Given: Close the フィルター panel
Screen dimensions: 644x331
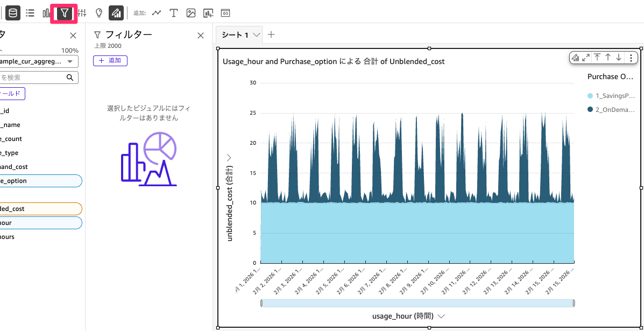Looking at the screenshot, I should click(200, 35).
